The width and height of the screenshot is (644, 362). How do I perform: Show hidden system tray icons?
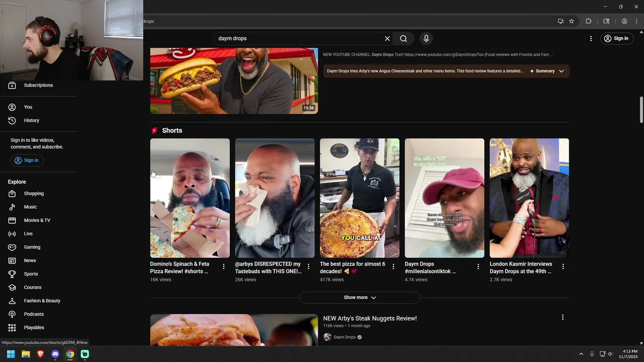(x=581, y=354)
